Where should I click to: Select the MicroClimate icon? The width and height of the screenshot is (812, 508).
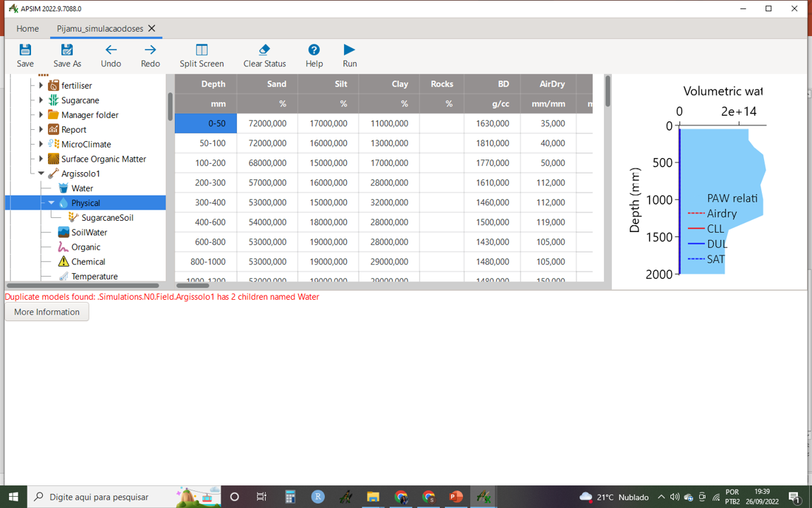pos(54,144)
